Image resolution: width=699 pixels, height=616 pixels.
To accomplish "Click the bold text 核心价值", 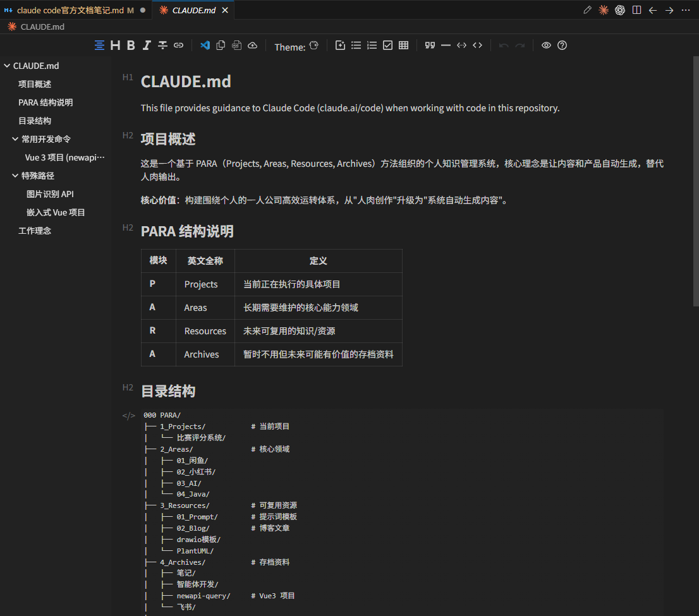I will (158, 200).
